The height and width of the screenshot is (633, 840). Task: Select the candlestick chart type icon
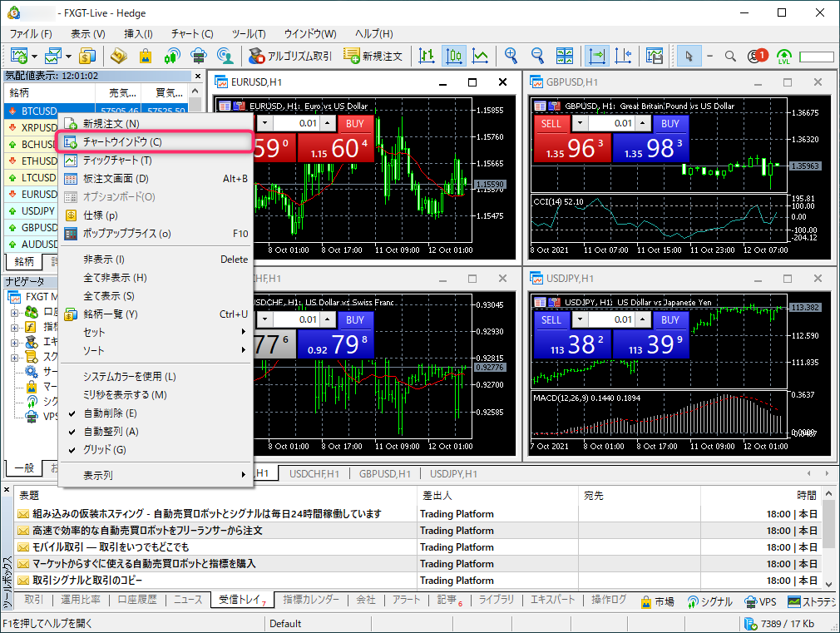click(x=454, y=56)
